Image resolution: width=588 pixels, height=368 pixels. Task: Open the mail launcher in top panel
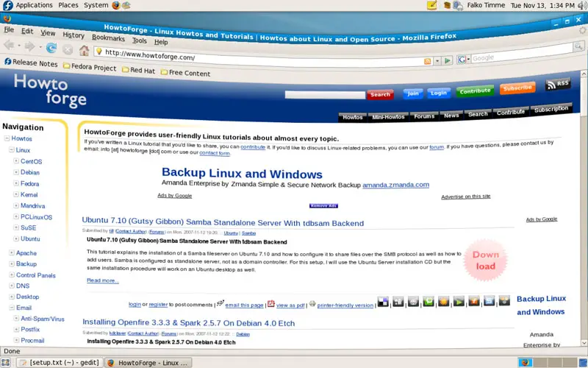(x=126, y=5)
